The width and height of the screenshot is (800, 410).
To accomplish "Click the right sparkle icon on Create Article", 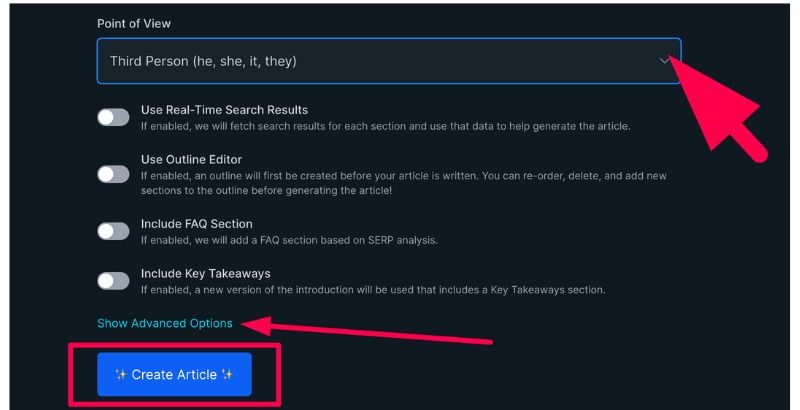I will [x=228, y=375].
